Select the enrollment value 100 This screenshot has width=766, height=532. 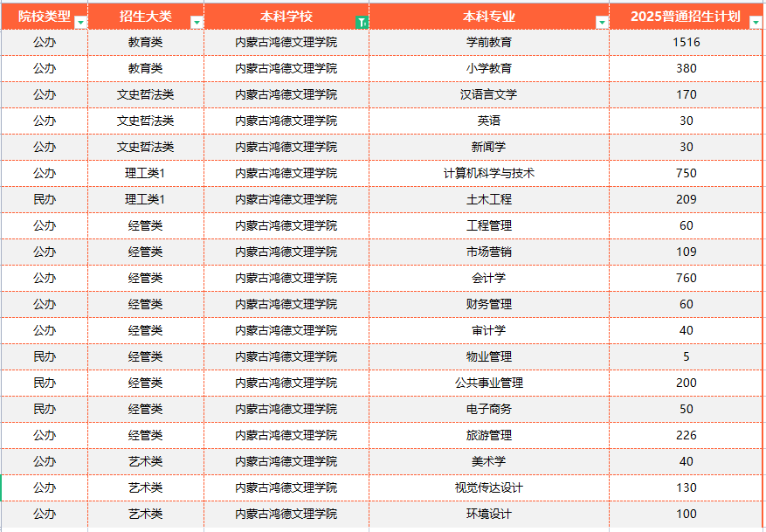click(x=687, y=514)
